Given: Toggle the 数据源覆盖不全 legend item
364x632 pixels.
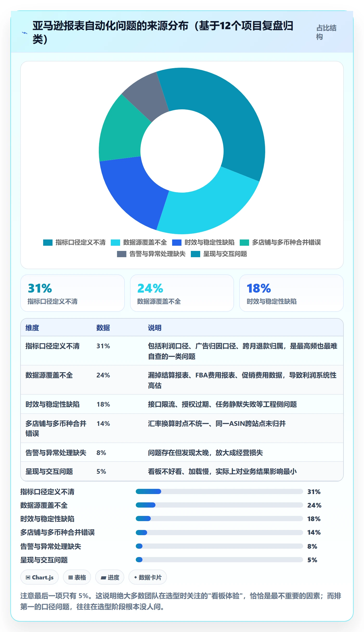Looking at the screenshot, I should [139, 242].
